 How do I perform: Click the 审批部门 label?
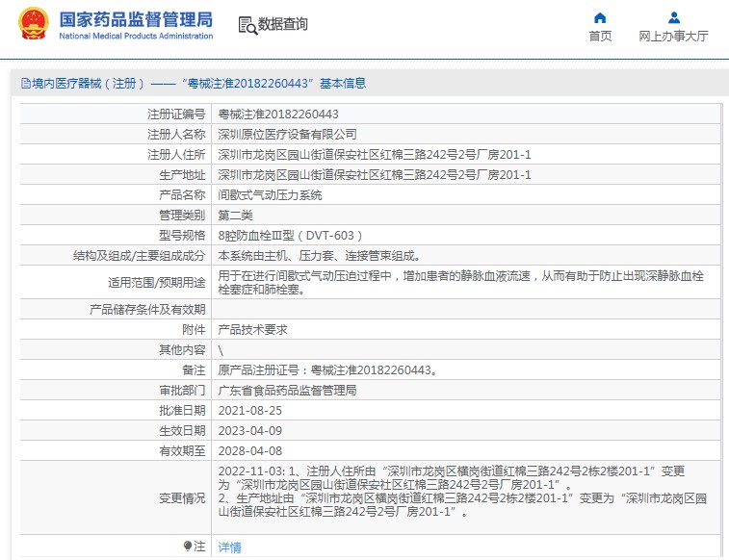tap(182, 391)
